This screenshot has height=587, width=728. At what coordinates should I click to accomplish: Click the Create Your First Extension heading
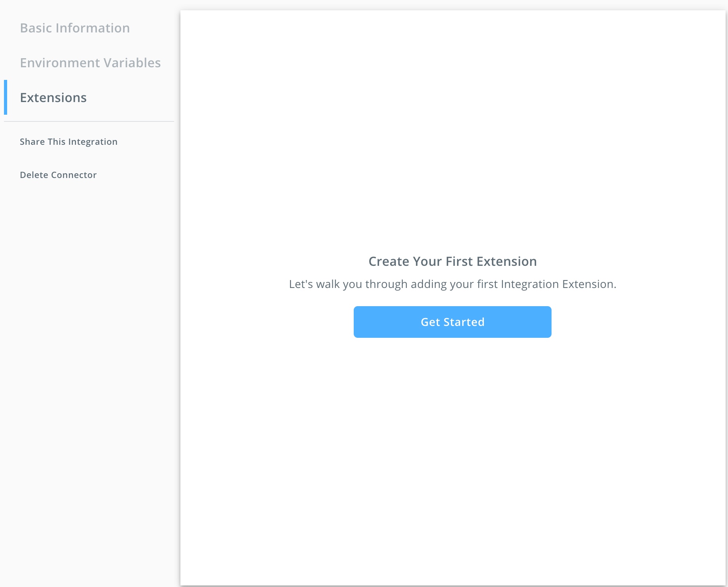(x=453, y=261)
